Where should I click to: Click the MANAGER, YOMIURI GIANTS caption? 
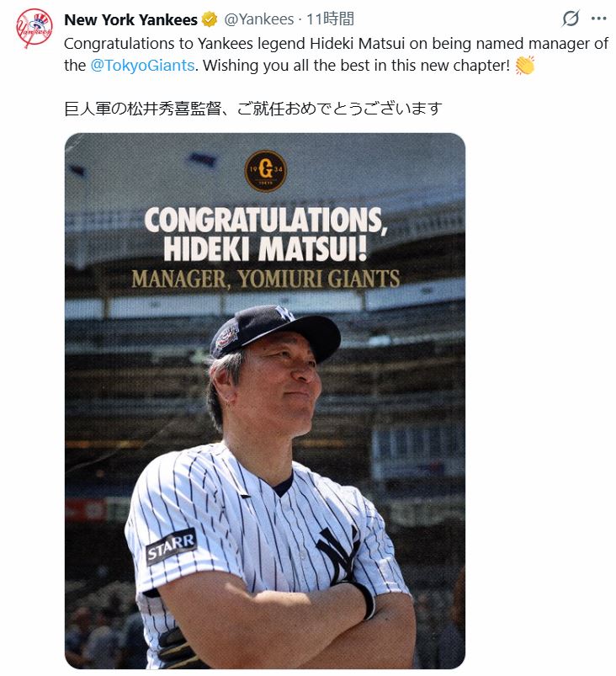coord(266,279)
